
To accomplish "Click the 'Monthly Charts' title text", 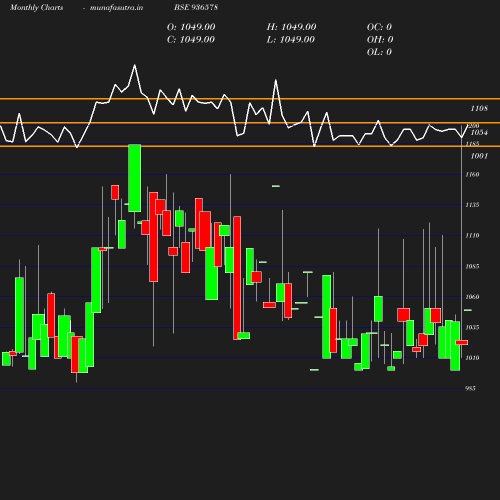I will [x=36, y=8].
